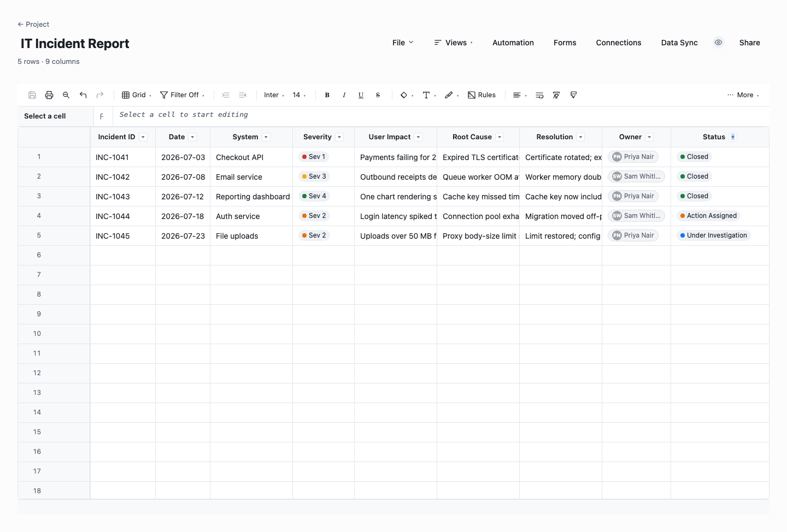This screenshot has height=532, width=787.
Task: Open the File menu
Action: (x=403, y=43)
